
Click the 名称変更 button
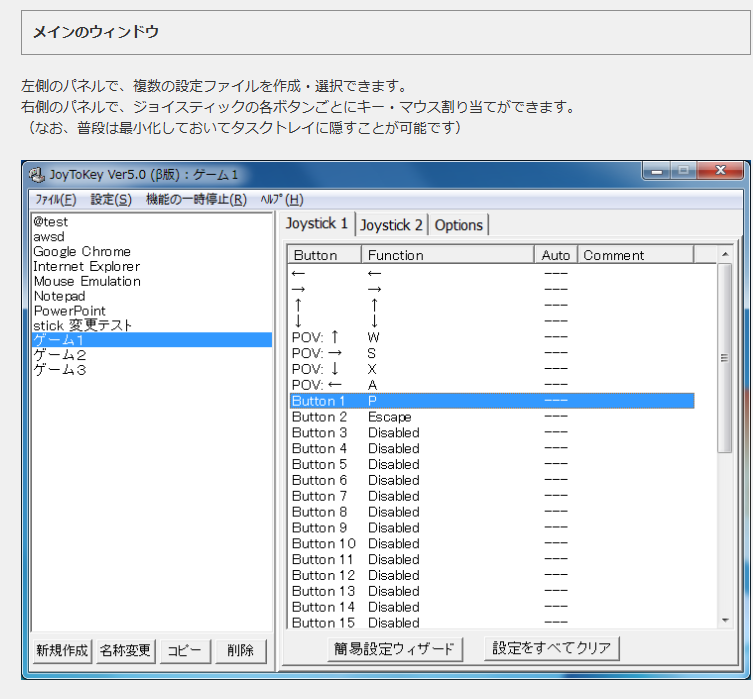click(x=125, y=650)
